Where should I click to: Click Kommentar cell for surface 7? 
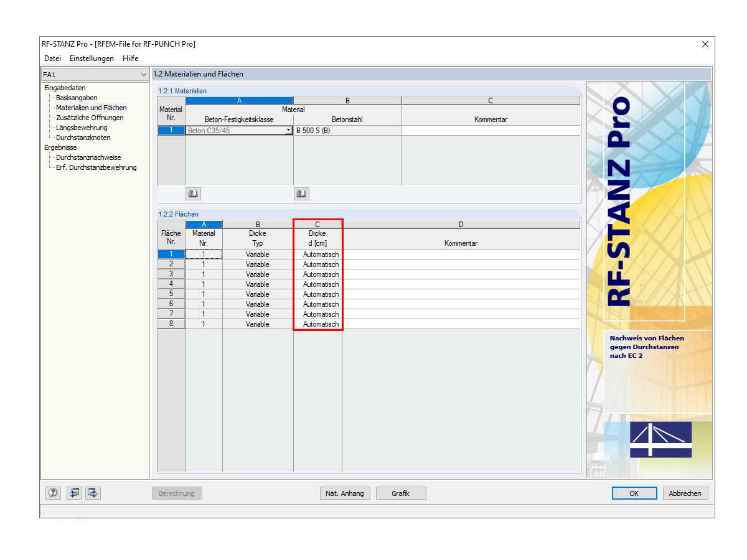[x=461, y=314]
